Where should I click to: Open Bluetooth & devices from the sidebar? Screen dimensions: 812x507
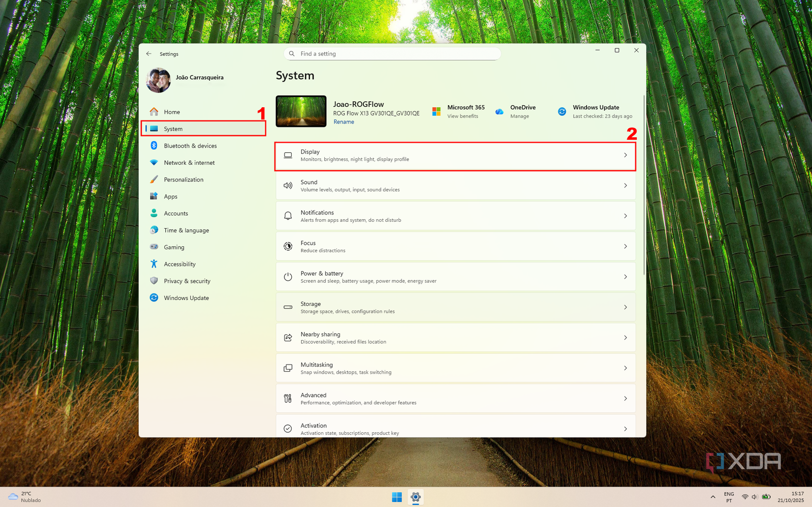(x=155, y=146)
